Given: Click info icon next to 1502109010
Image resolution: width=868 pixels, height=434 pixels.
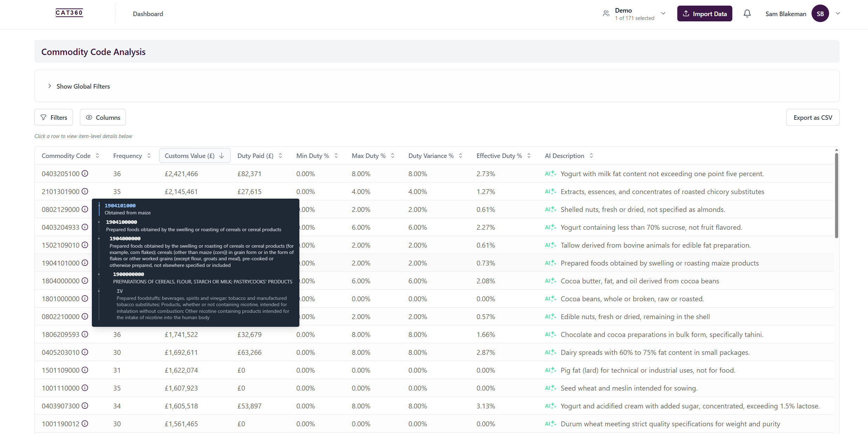Looking at the screenshot, I should point(85,245).
